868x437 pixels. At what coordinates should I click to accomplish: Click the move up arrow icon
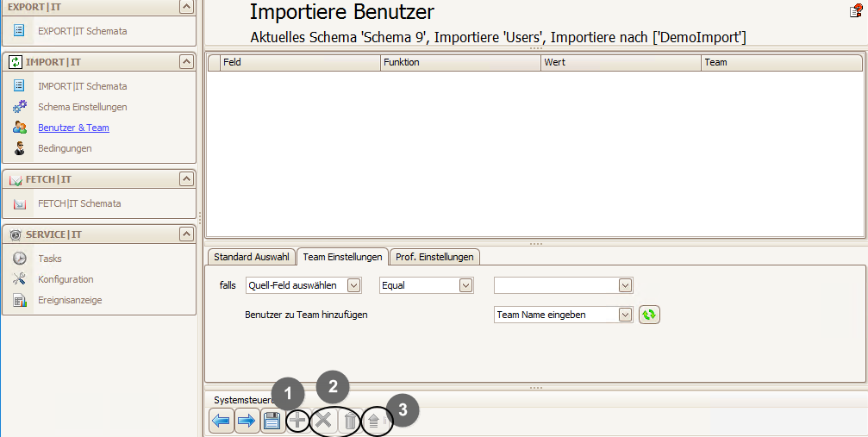click(375, 421)
